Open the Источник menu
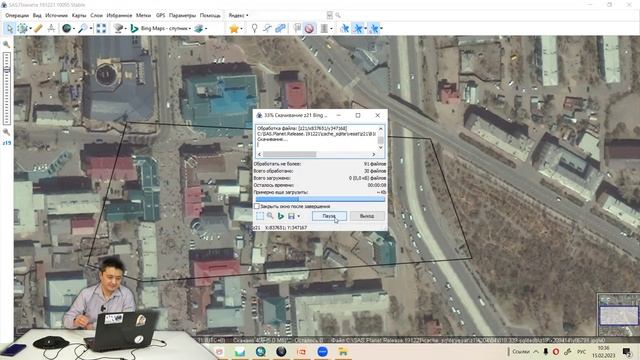The height and width of the screenshot is (360, 640). point(56,15)
